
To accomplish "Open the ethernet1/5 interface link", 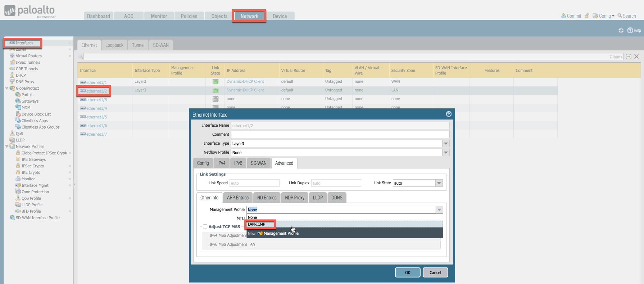I will (x=96, y=117).
